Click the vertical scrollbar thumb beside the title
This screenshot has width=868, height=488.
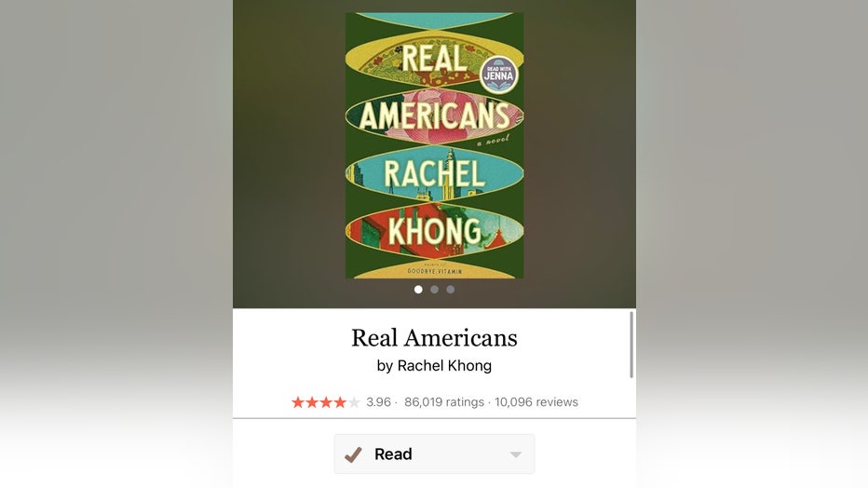point(631,346)
